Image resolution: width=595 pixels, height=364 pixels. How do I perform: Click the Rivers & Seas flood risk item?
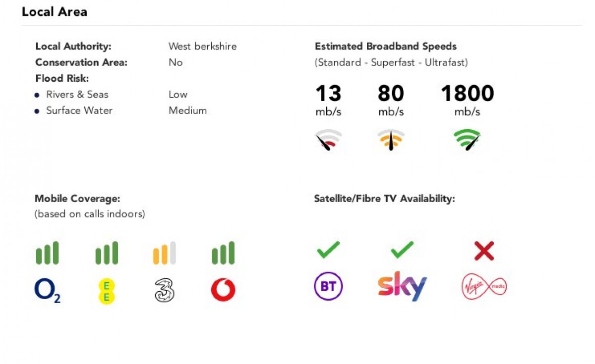[77, 95]
